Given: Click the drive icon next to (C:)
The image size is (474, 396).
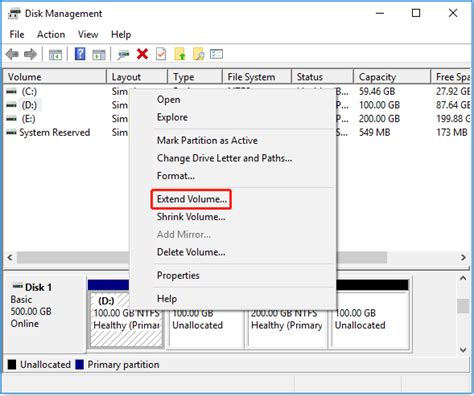Looking at the screenshot, I should click(x=12, y=91).
